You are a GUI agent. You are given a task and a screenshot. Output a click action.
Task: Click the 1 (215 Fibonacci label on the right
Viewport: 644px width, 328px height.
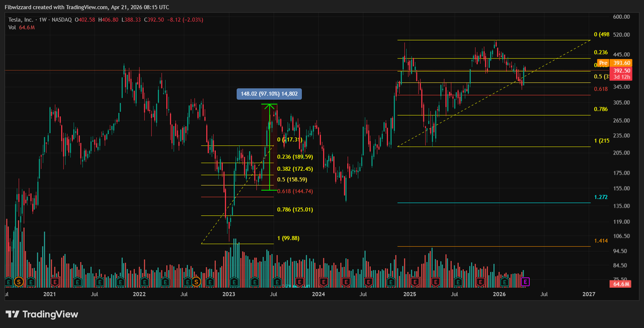coord(601,141)
